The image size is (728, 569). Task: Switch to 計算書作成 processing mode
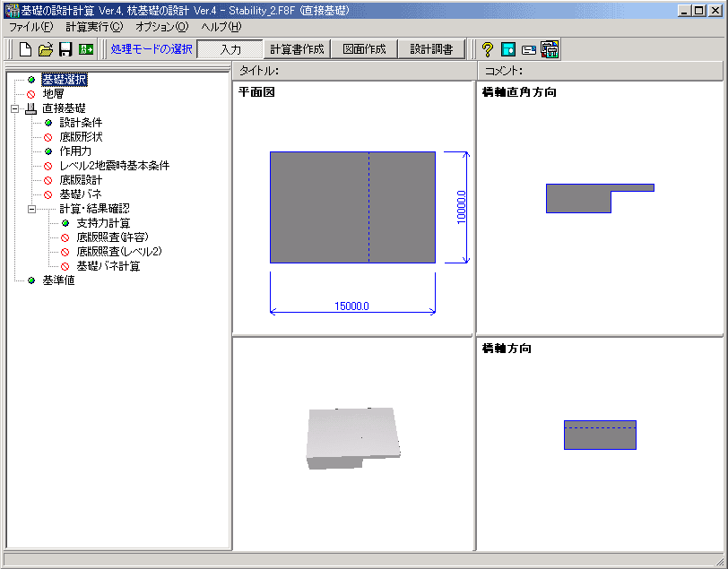(x=298, y=49)
